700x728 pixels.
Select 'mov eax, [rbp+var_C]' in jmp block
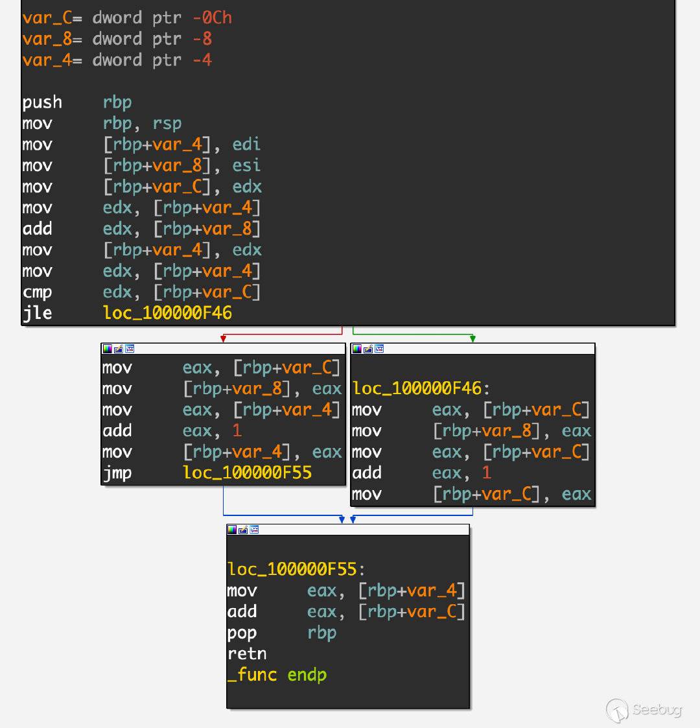[222, 368]
